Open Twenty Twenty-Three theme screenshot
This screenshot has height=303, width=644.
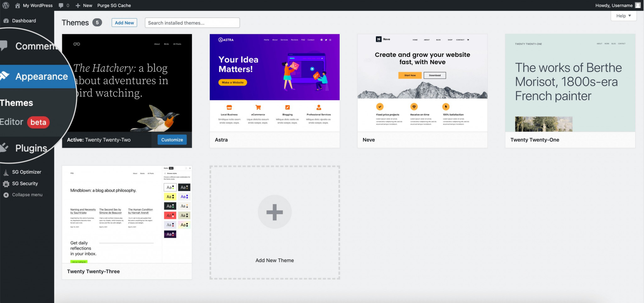coord(127,214)
